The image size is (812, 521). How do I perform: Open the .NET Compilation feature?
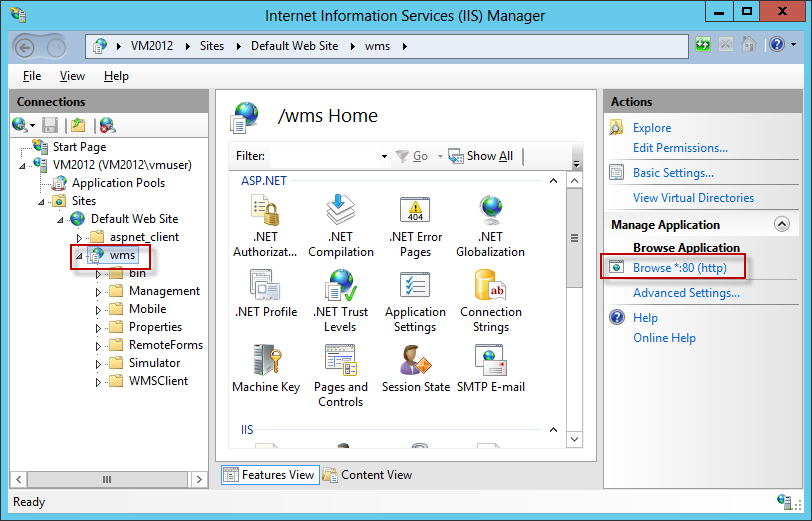(x=340, y=210)
